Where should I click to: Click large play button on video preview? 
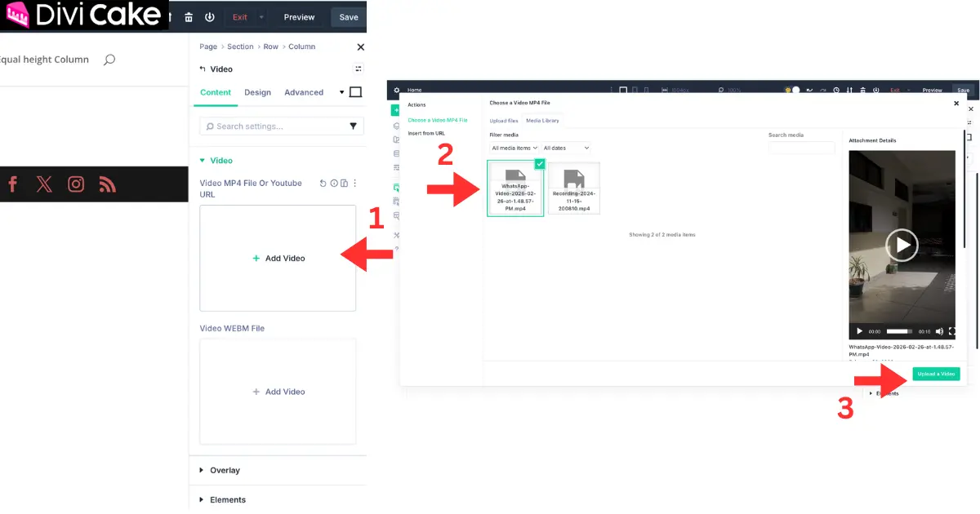[x=902, y=245]
